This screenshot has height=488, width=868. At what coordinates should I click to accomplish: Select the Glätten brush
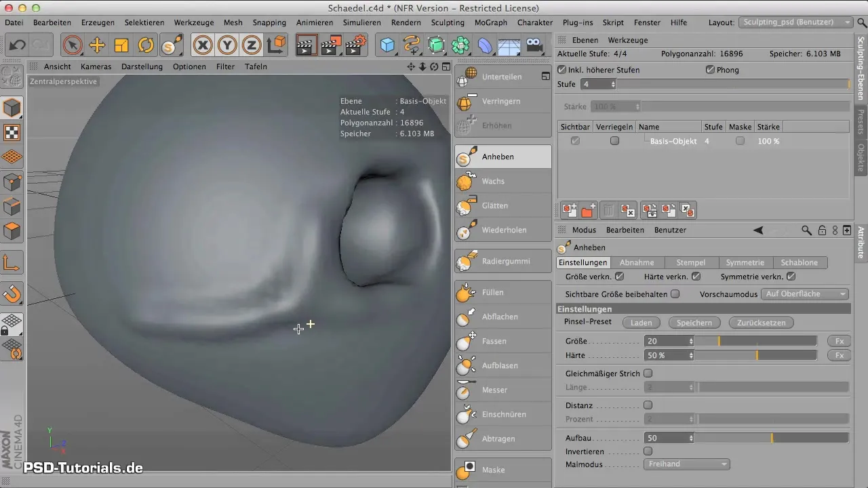503,205
